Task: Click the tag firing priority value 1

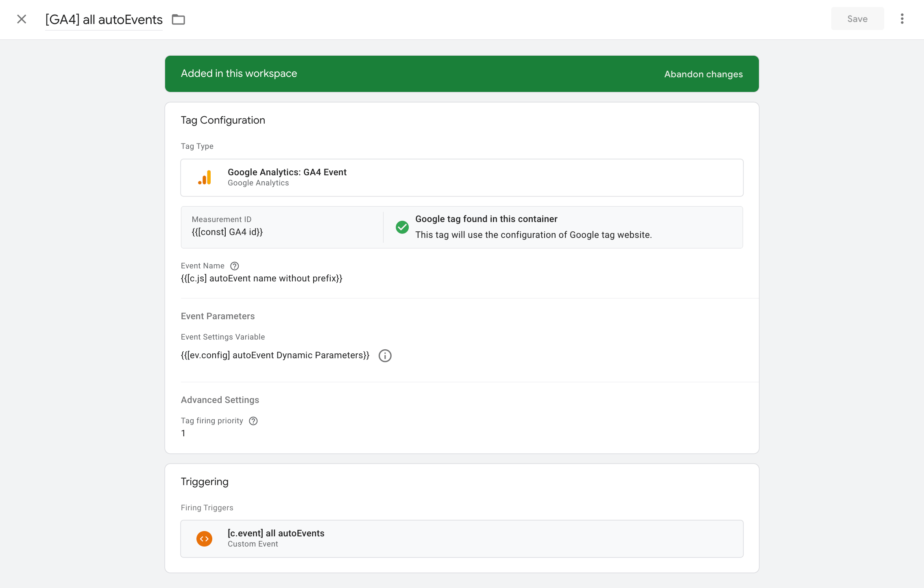Action: coord(183,433)
